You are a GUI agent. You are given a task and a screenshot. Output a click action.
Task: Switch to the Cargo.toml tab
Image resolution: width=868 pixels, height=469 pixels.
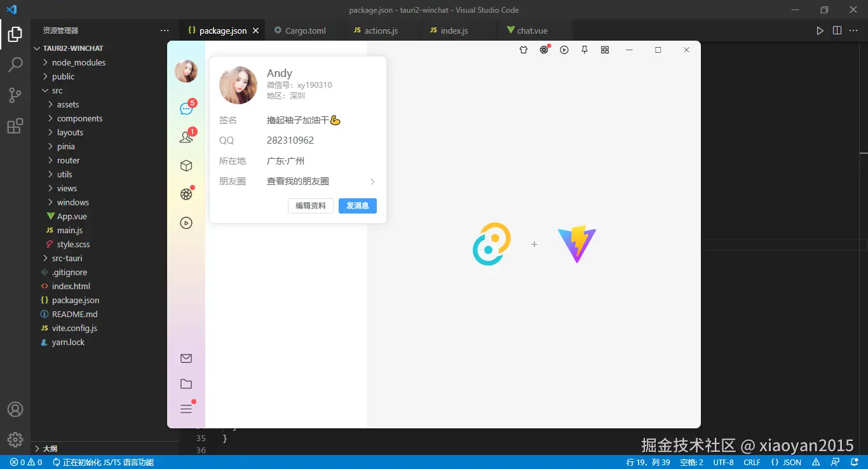[x=305, y=31]
